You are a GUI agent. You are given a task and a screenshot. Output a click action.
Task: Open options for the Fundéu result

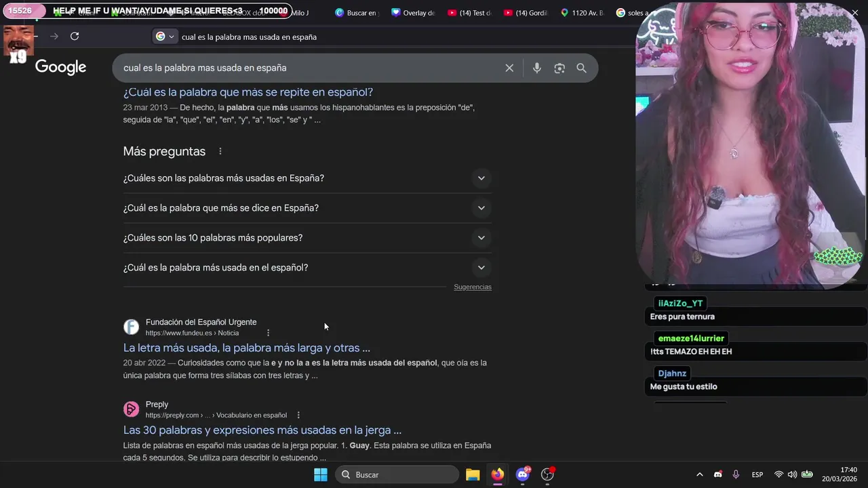tap(268, 333)
